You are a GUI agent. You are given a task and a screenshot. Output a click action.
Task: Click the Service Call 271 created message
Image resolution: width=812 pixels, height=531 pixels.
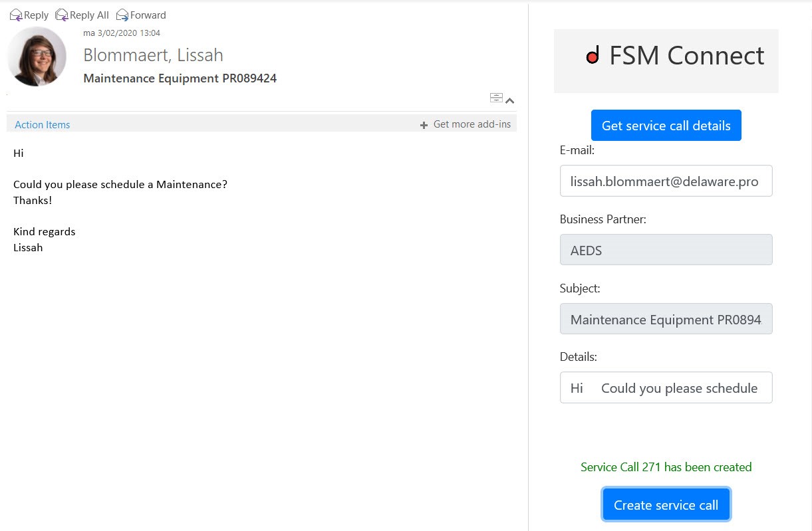pos(666,467)
